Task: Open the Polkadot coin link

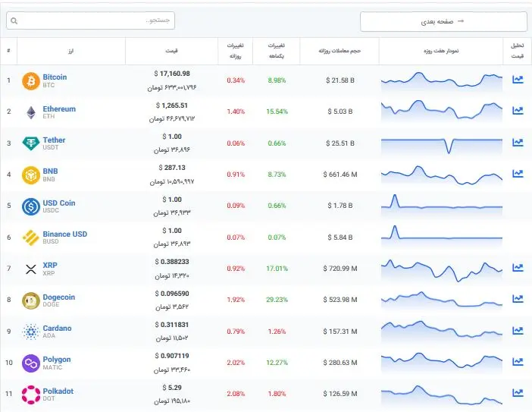Action: [58, 391]
